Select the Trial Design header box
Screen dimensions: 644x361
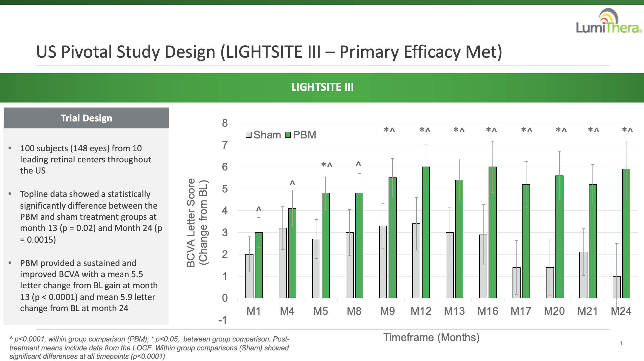coord(87,118)
